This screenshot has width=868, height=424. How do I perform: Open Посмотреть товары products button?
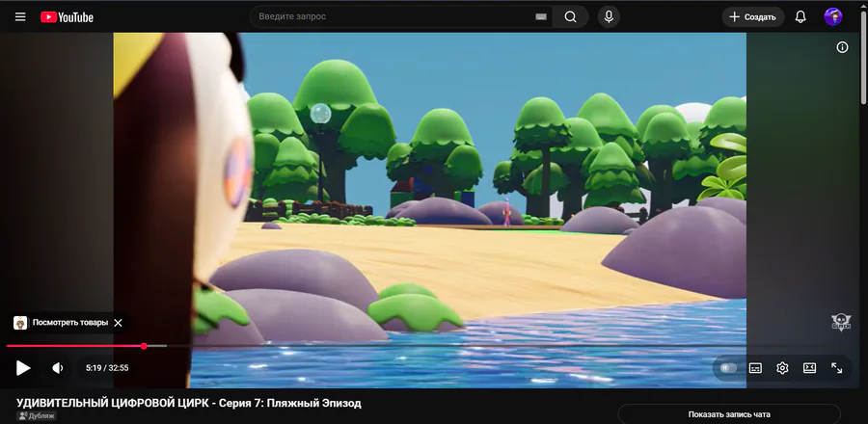point(61,323)
